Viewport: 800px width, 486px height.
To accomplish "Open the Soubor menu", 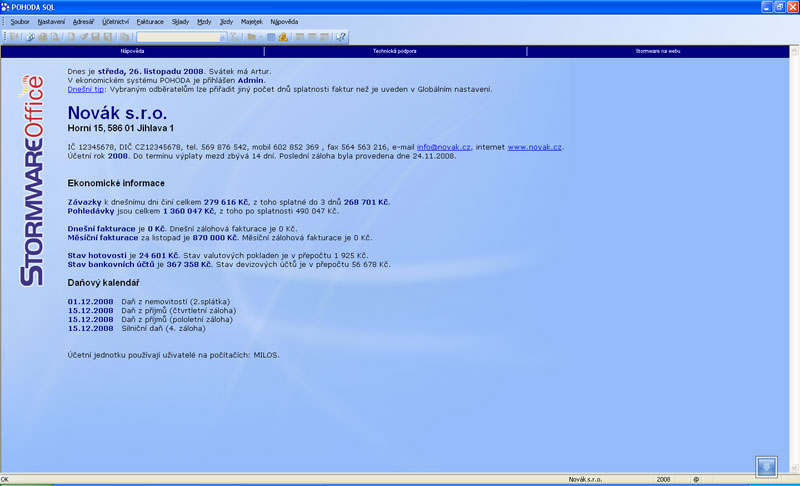I will pos(20,22).
